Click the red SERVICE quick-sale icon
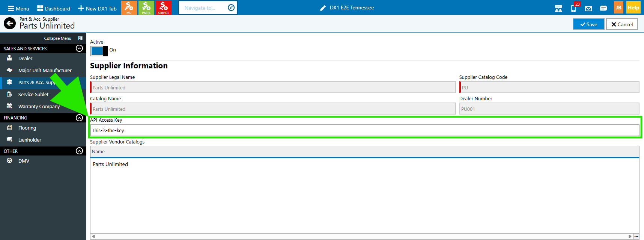This screenshot has height=240, width=644. [x=163, y=8]
